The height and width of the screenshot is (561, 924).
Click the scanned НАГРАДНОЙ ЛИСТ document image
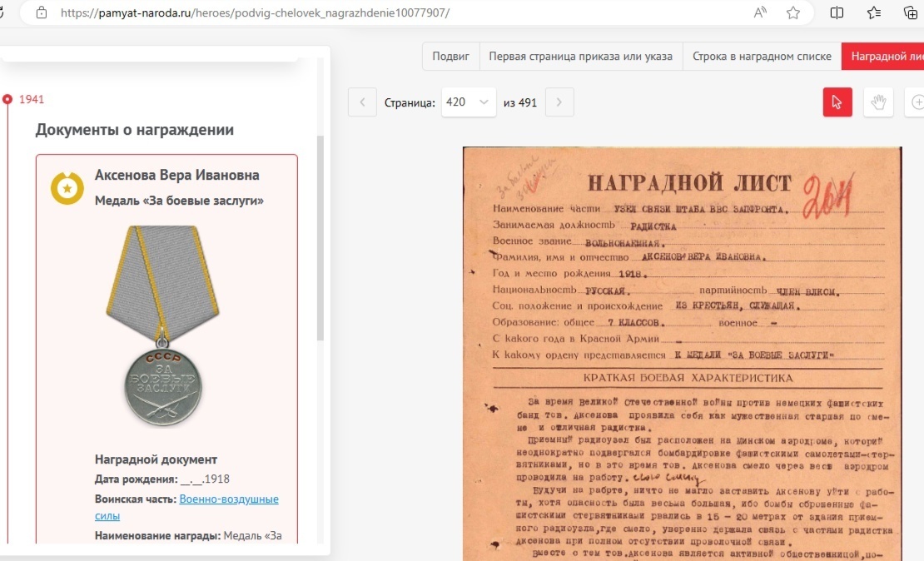tap(683, 354)
